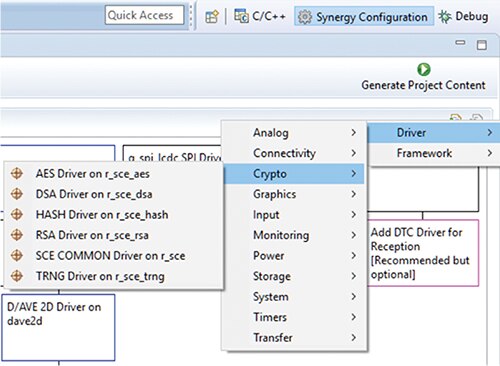500x366 pixels.
Task: Expand the arrow next to Storage
Action: coord(354,276)
